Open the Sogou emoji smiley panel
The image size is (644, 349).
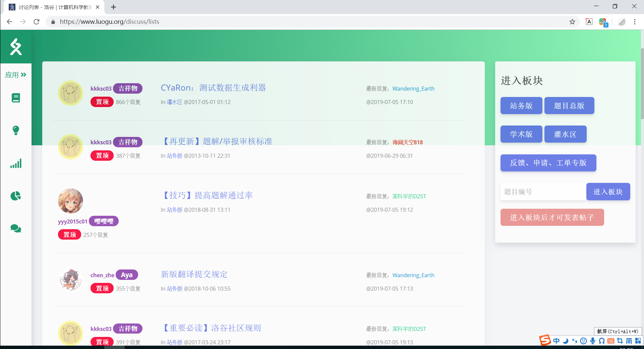[584, 341]
